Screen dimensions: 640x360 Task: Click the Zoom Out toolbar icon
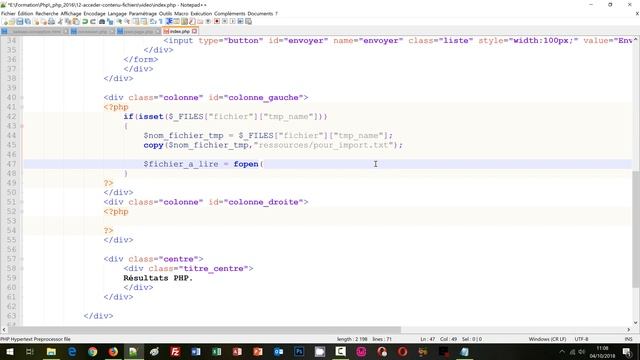click(127, 21)
